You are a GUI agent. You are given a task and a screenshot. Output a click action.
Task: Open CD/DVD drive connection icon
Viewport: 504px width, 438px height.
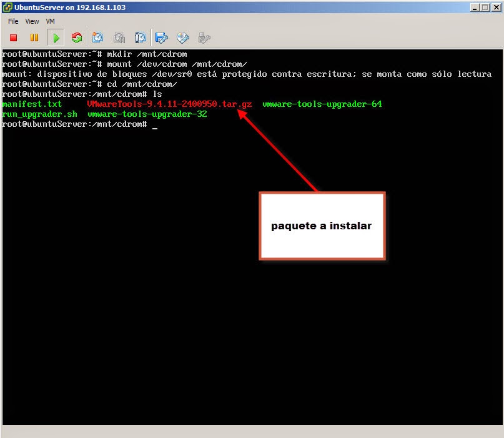tap(183, 38)
